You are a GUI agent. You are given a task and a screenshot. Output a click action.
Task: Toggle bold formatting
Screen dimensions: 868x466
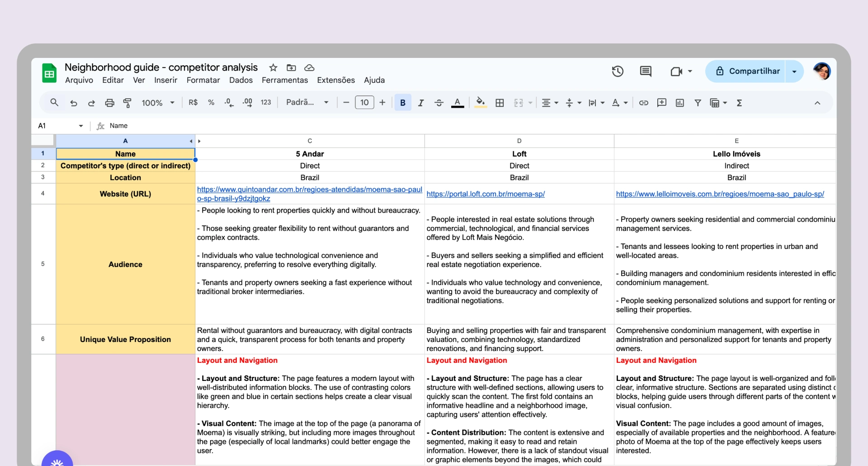click(403, 103)
